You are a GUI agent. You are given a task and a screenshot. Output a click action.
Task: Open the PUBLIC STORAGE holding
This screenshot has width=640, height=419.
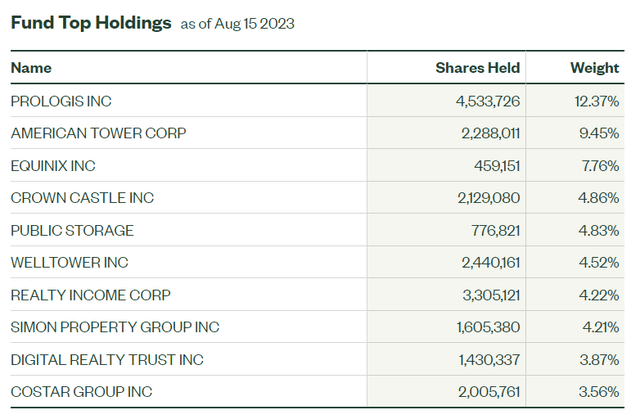(x=72, y=230)
